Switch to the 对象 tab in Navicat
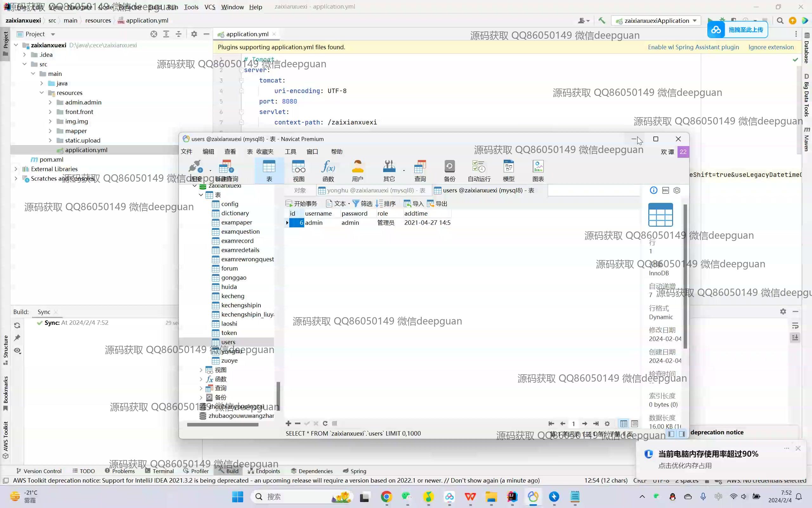812x508 pixels. pyautogui.click(x=300, y=190)
